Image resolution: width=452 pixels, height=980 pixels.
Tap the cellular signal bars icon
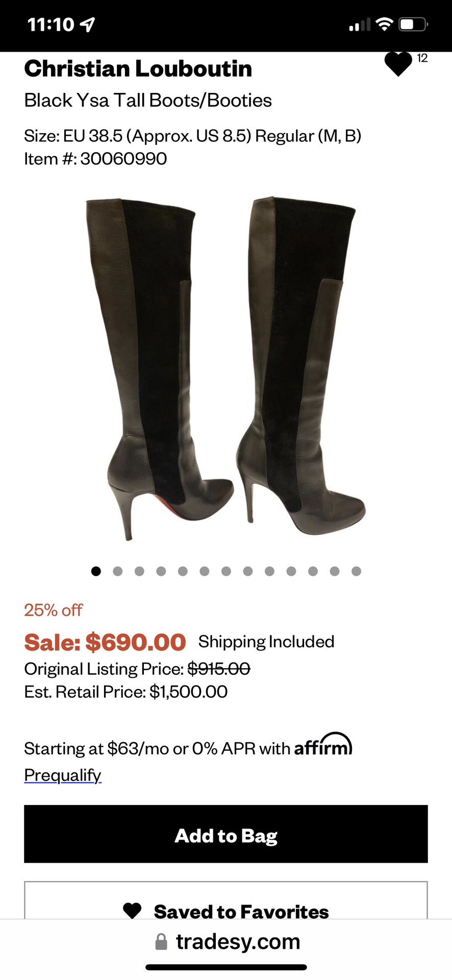click(360, 24)
